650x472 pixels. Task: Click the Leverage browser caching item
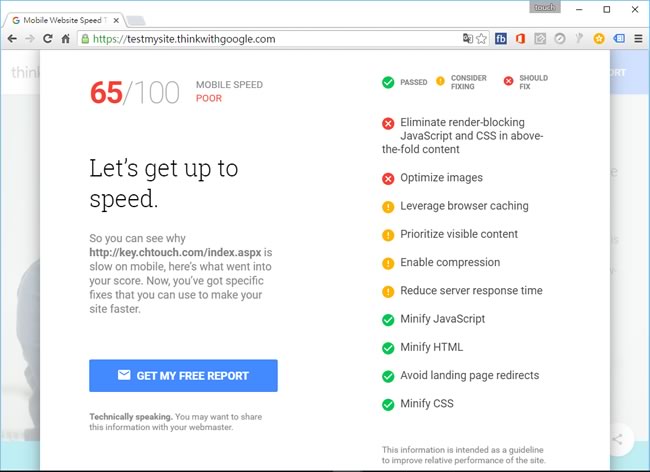(455, 206)
